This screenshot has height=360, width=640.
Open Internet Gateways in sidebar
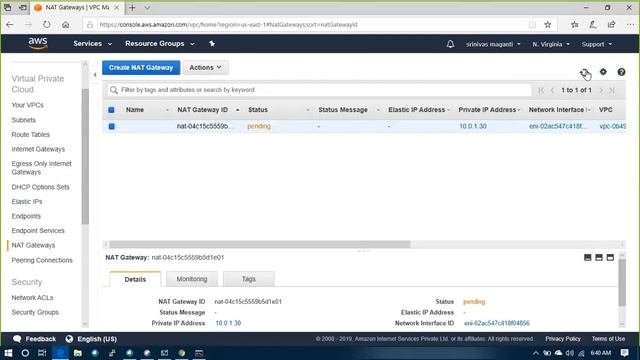point(38,149)
